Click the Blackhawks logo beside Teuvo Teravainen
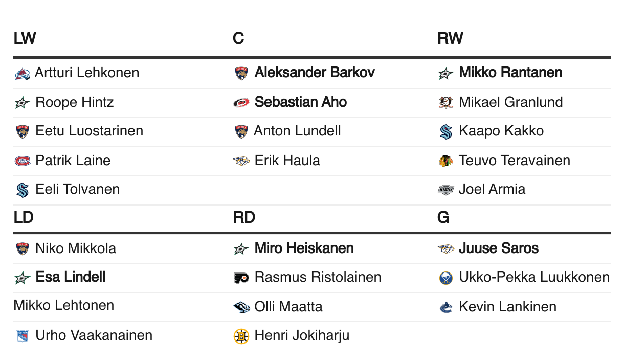The height and width of the screenshot is (364, 624). coord(446,161)
